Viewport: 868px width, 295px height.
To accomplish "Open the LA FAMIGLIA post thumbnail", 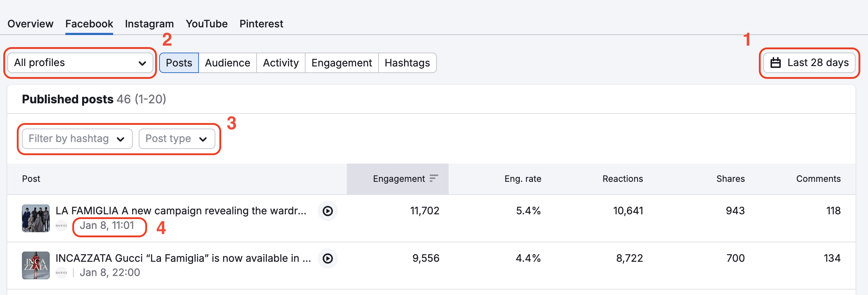I will point(36,218).
